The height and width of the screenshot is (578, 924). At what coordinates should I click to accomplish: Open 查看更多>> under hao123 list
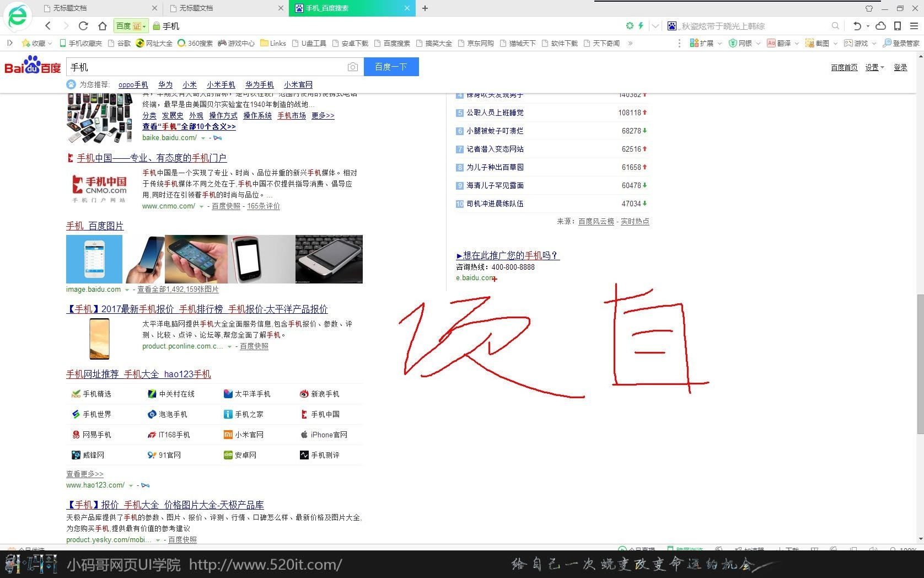(85, 474)
